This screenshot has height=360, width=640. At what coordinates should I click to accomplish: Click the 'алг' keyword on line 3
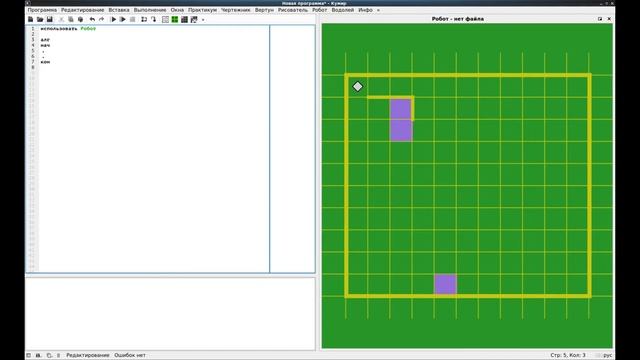tap(45, 40)
